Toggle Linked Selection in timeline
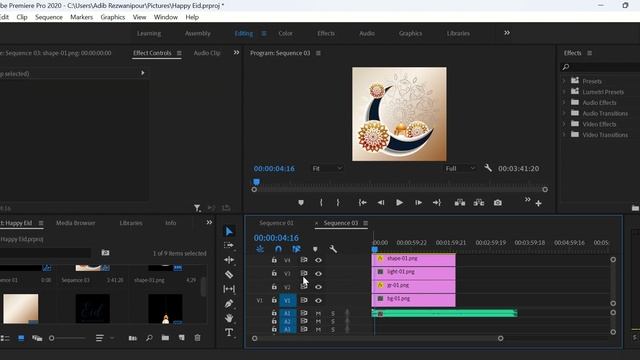Image resolution: width=640 pixels, height=360 pixels. tap(297, 249)
